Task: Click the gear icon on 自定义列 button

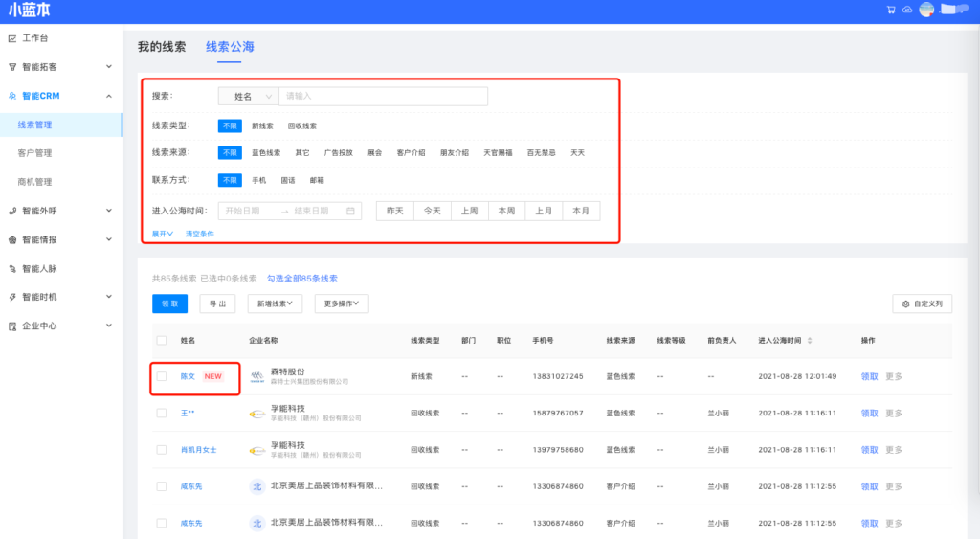Action: click(x=905, y=303)
